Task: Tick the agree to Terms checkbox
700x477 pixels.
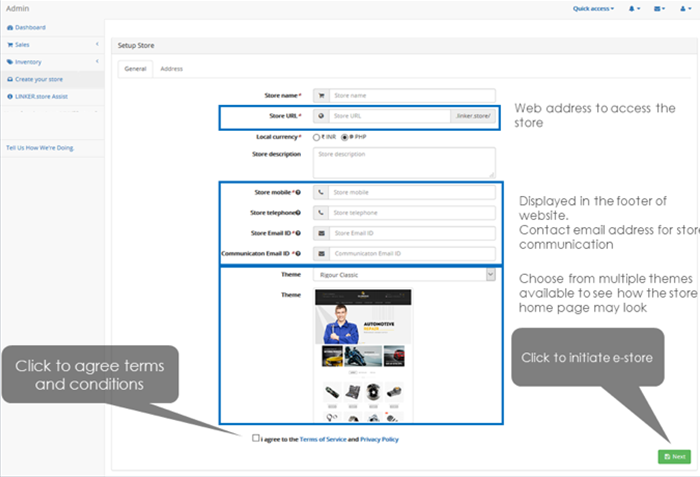Action: point(256,438)
